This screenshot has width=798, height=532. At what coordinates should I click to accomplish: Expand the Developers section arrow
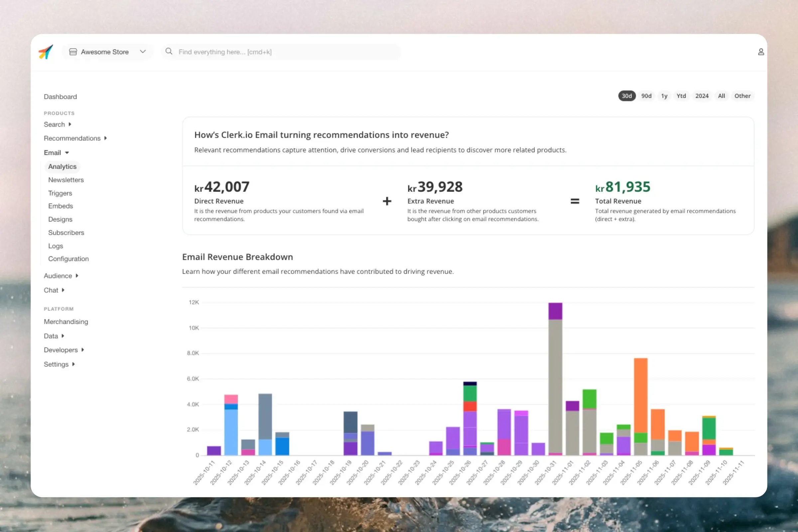coord(82,350)
